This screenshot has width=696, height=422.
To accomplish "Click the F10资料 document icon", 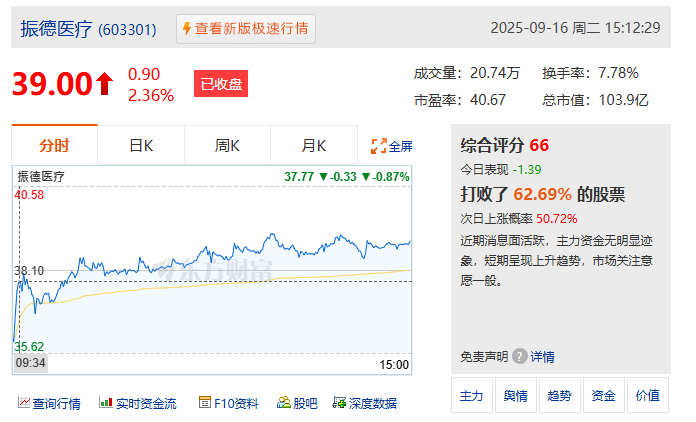I will tap(205, 402).
